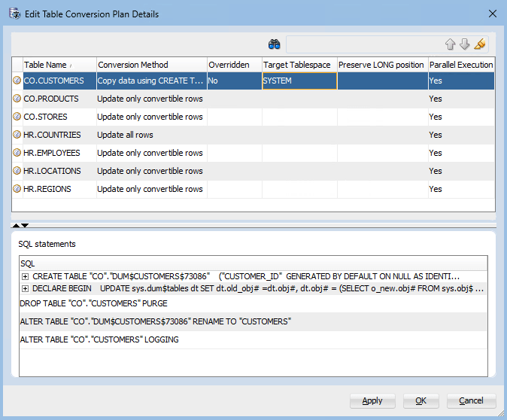The width and height of the screenshot is (507, 420).
Task: Select the CO.CUSTOMERS table name cell
Action: 60,81
